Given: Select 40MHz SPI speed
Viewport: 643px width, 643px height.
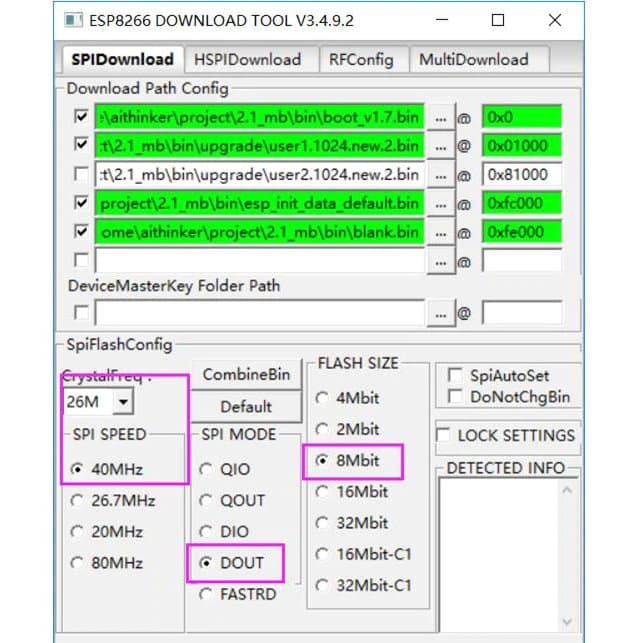Looking at the screenshot, I should pyautogui.click(x=107, y=469).
